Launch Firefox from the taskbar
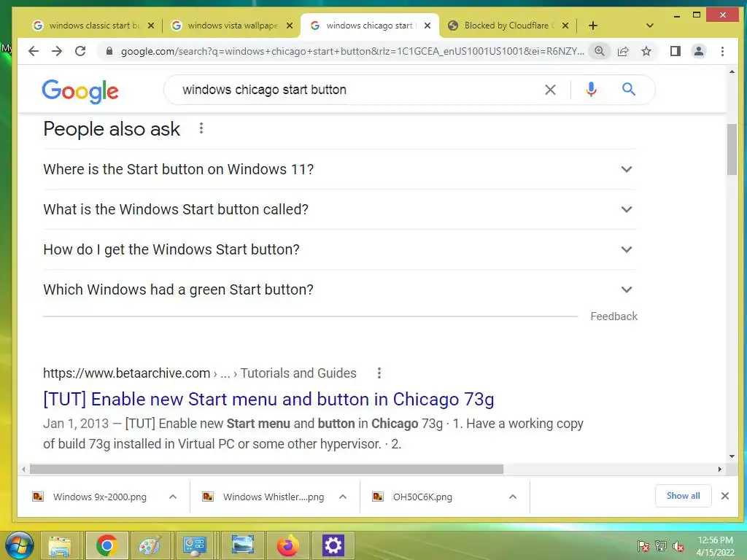This screenshot has width=747, height=560. pos(287,545)
